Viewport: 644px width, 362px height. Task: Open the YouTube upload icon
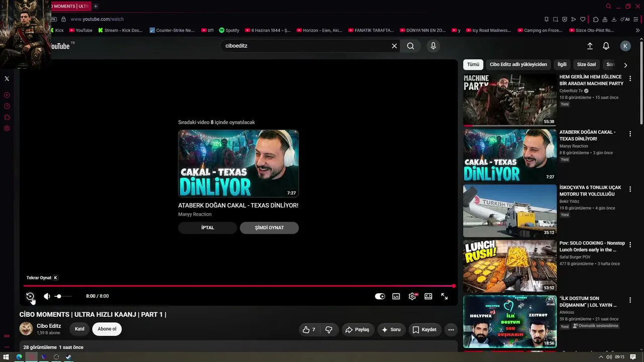(x=590, y=46)
